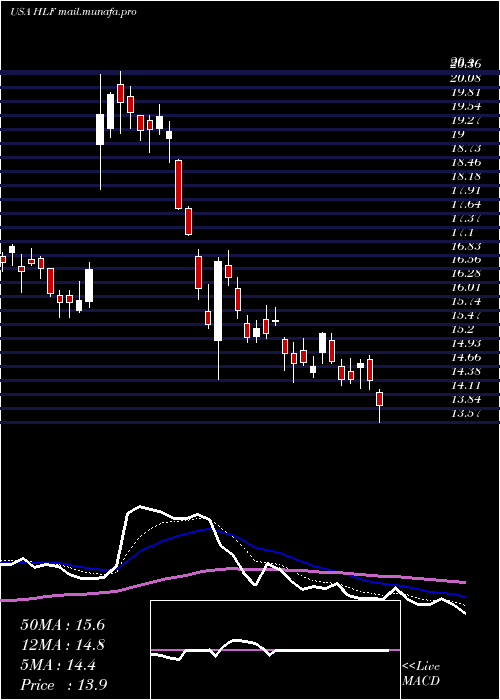Click the 16.56 price axis label
The image size is (500, 700).
465,260
